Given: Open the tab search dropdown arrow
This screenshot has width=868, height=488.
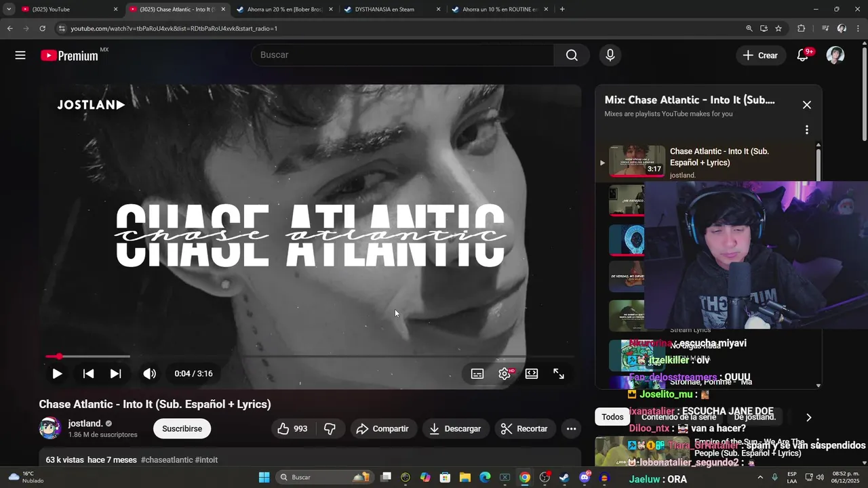Looking at the screenshot, I should (9, 9).
